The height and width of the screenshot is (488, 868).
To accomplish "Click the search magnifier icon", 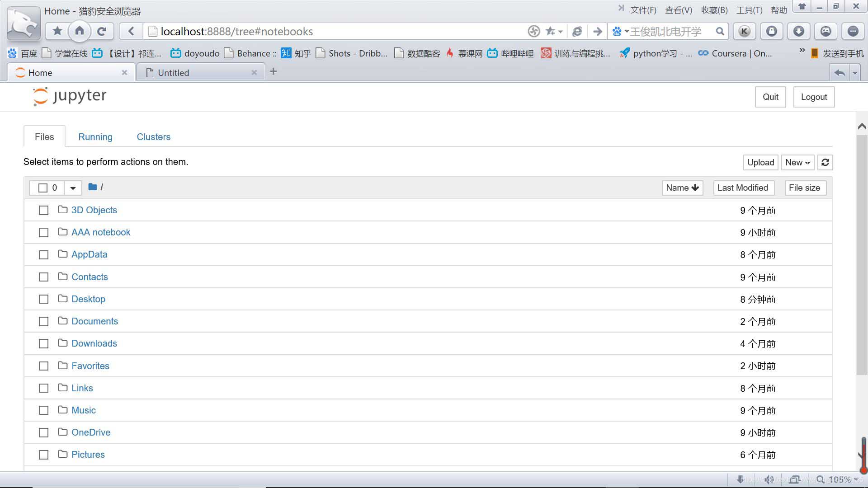I will 720,31.
